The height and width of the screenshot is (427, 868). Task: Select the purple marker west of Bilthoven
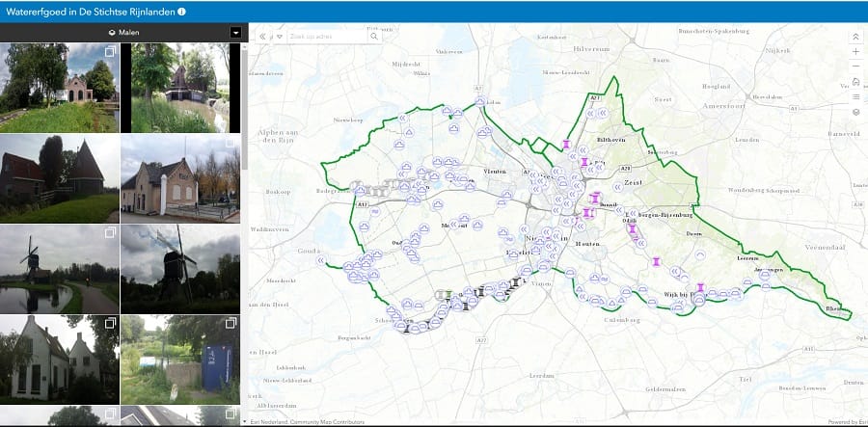pos(566,145)
